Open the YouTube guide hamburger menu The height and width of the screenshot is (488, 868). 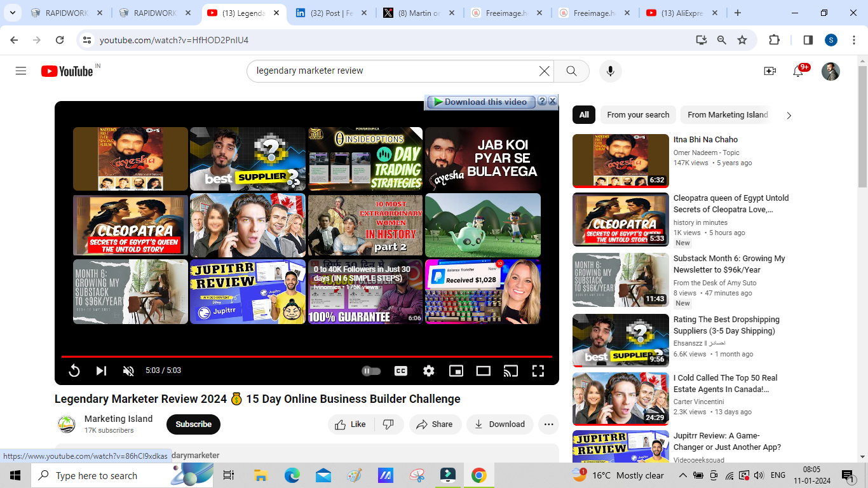pos(21,71)
